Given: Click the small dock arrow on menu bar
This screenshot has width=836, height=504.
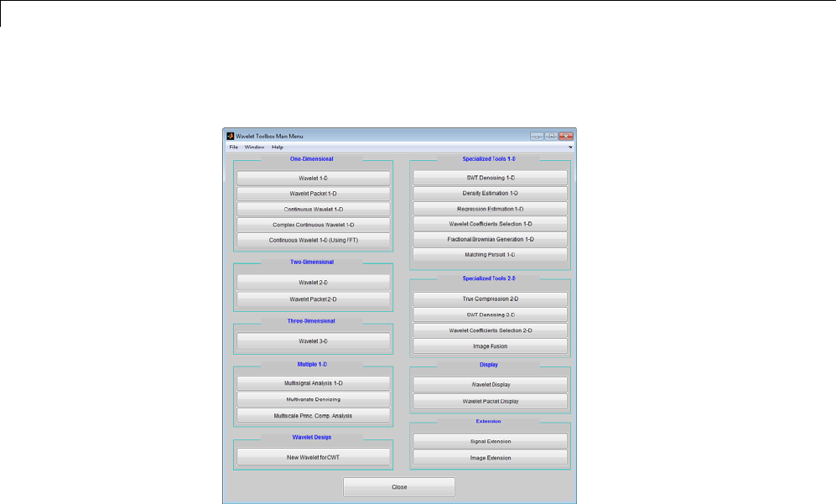Looking at the screenshot, I should [x=570, y=148].
